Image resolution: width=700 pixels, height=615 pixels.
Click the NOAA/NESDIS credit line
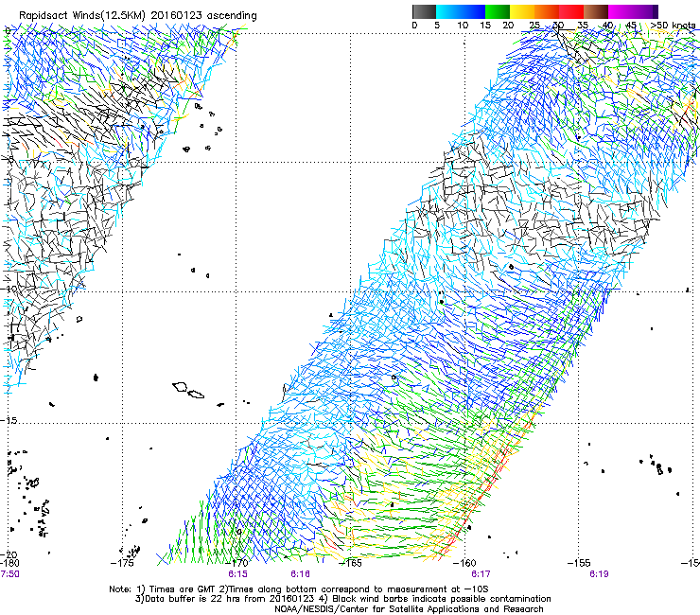(x=409, y=609)
